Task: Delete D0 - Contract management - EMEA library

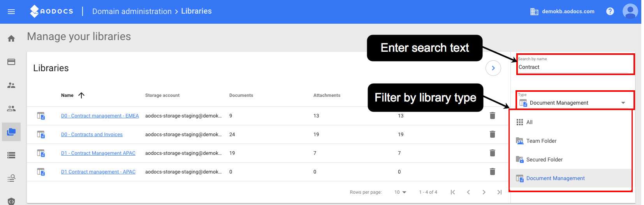Action: click(x=493, y=116)
